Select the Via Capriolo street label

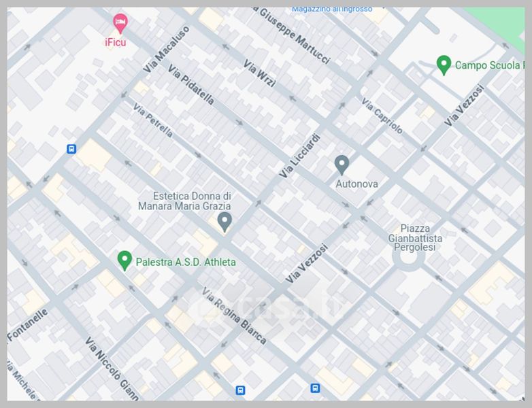(382, 116)
